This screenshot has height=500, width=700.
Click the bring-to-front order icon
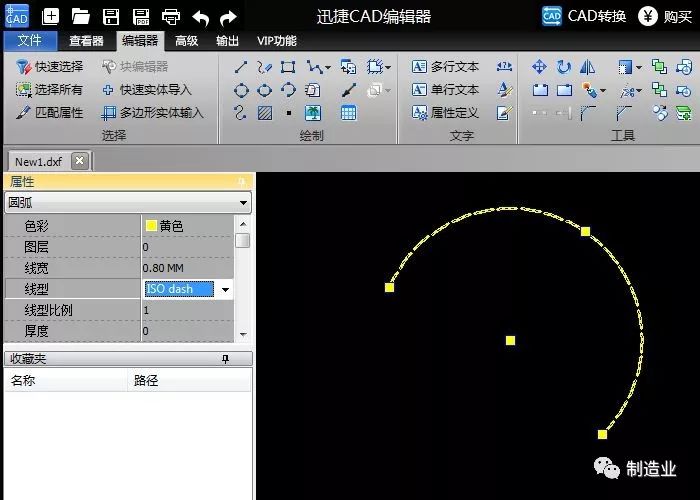tap(659, 67)
